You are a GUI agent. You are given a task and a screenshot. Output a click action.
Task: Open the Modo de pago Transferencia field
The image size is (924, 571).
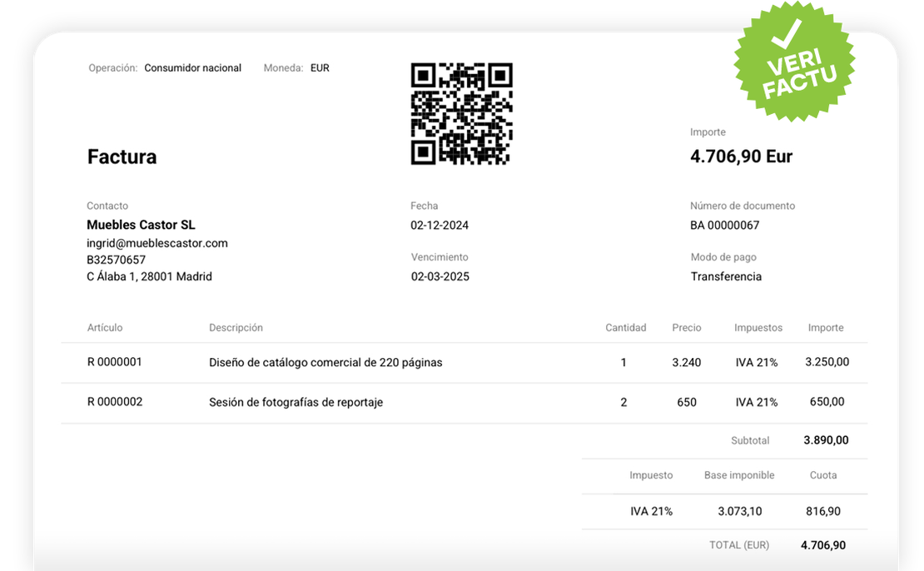(726, 276)
